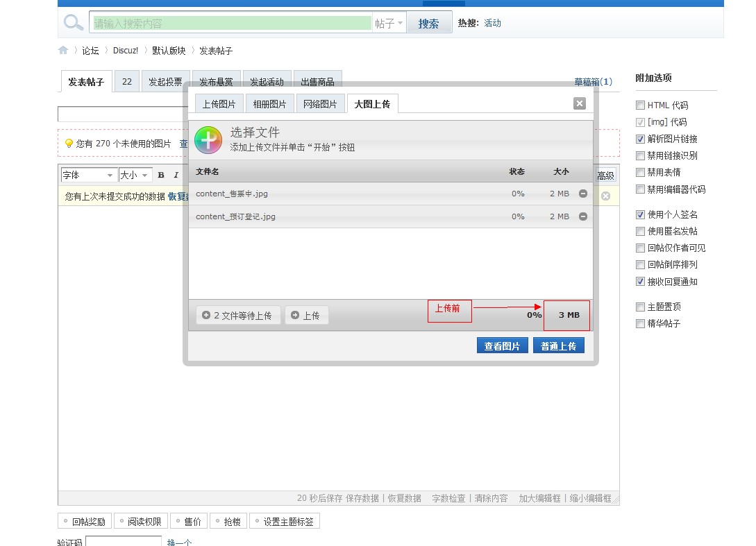Enable the 禁用表情 checkbox
Screen dimensions: 756x546
coord(640,172)
